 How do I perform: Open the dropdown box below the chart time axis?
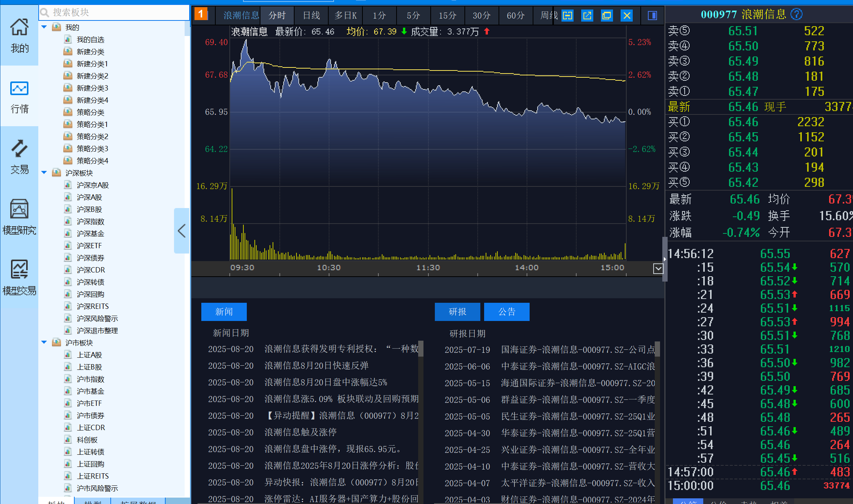pyautogui.click(x=658, y=269)
